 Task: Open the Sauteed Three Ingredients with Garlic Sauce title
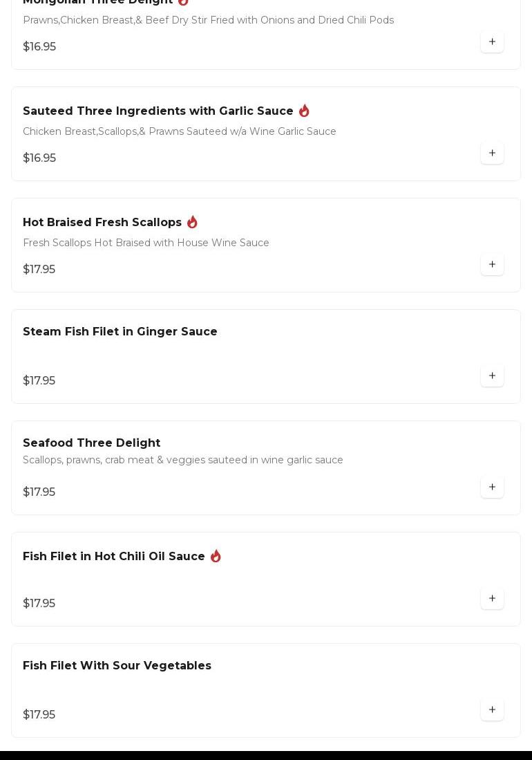coord(158,111)
